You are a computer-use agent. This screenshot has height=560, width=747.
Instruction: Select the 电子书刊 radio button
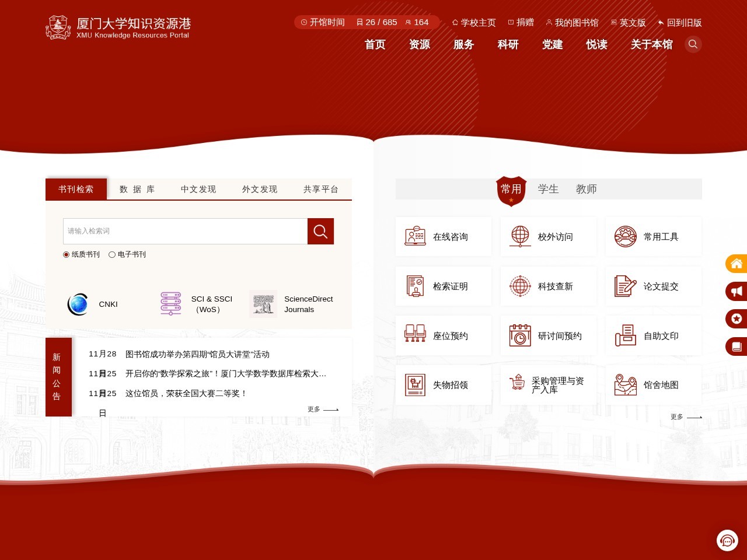coord(111,254)
